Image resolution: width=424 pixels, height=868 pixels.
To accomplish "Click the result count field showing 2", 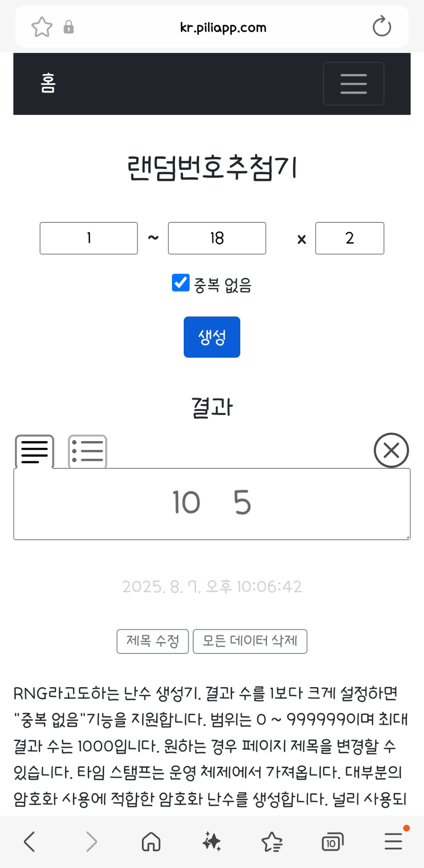I will click(x=349, y=238).
